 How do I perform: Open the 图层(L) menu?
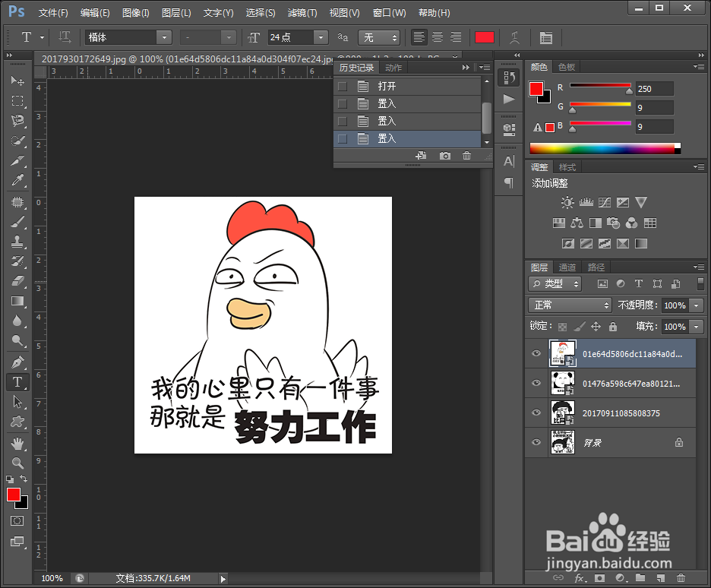click(176, 13)
